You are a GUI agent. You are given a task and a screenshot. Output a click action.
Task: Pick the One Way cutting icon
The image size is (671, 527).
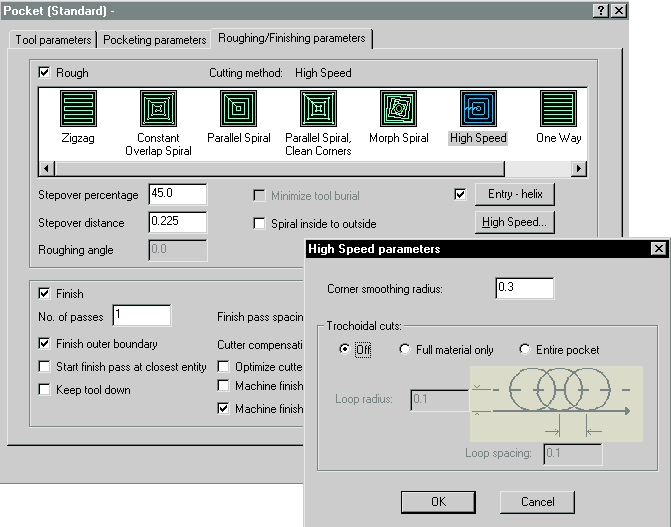[x=558, y=108]
